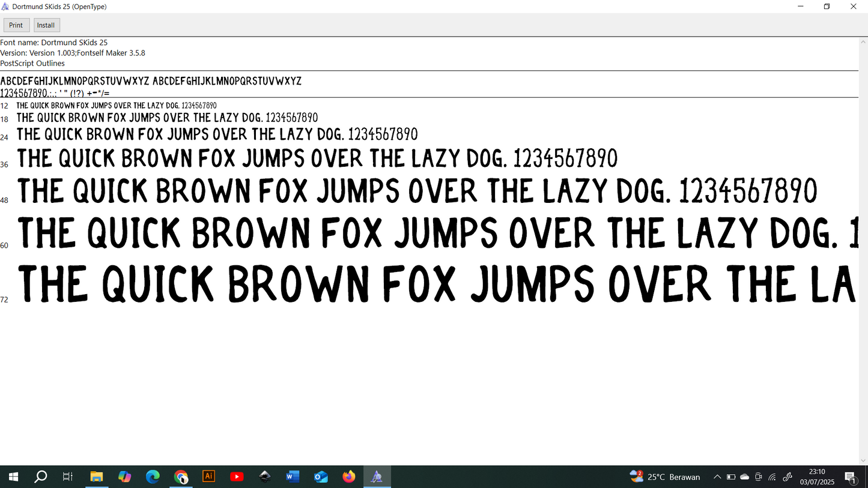The image size is (868, 488).
Task: Open the Firefox browser icon
Action: pyautogui.click(x=349, y=477)
